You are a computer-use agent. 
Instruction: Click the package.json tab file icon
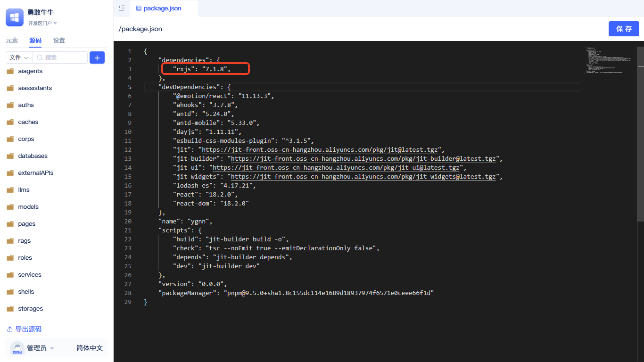pos(139,8)
